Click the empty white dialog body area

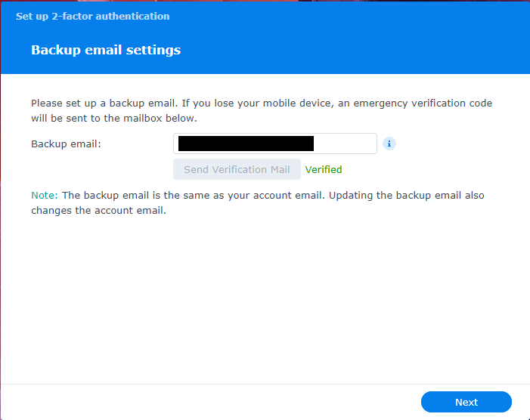265,302
